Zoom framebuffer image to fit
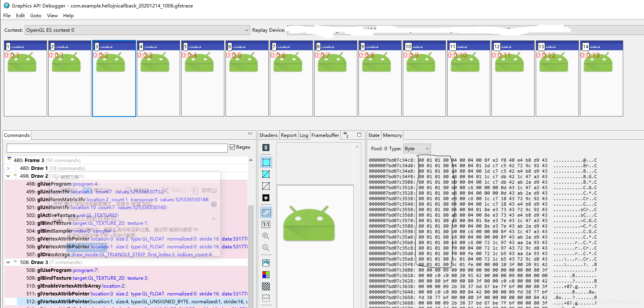This screenshot has height=308, width=644. click(266, 213)
